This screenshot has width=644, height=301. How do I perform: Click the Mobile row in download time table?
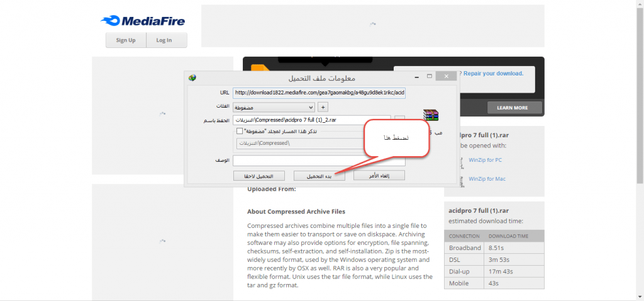pos(494,283)
